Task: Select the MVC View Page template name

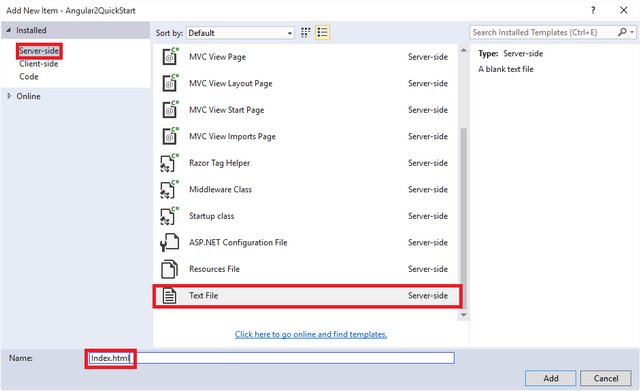Action: click(x=217, y=57)
